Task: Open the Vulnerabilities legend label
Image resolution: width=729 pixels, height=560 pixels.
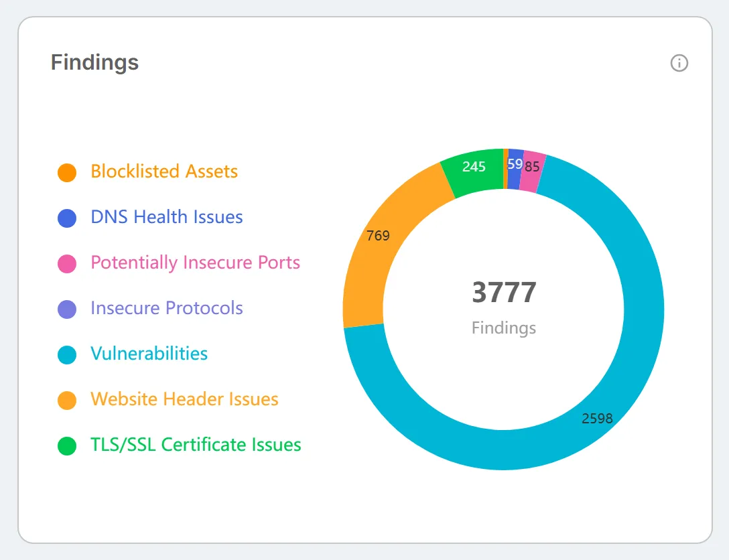Action: [149, 354]
